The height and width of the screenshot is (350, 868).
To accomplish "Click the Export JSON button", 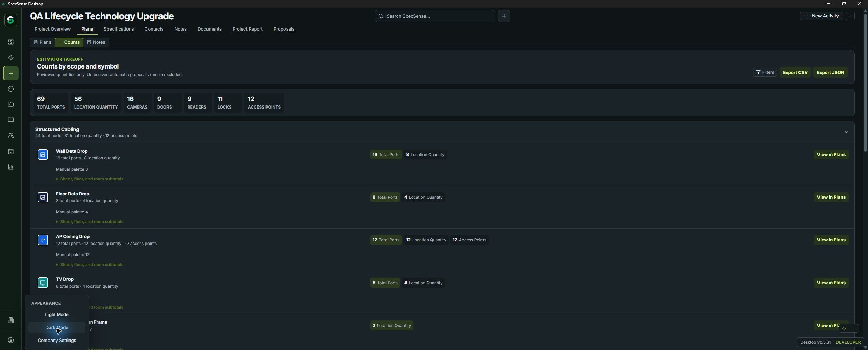I will (830, 72).
